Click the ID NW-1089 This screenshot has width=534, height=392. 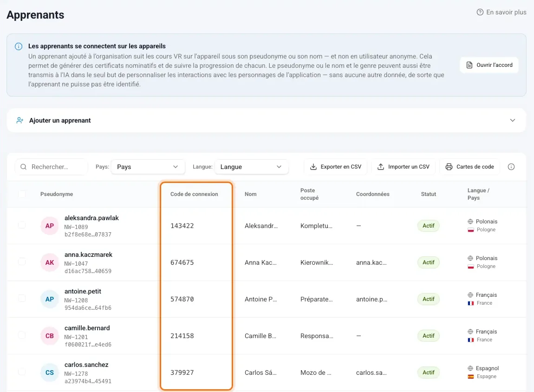[76, 227]
